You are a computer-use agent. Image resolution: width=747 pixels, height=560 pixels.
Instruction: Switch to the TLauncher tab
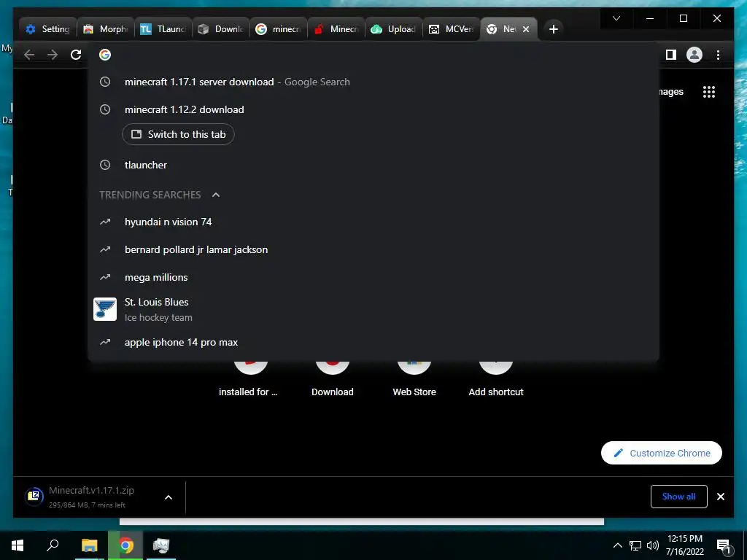(x=163, y=29)
